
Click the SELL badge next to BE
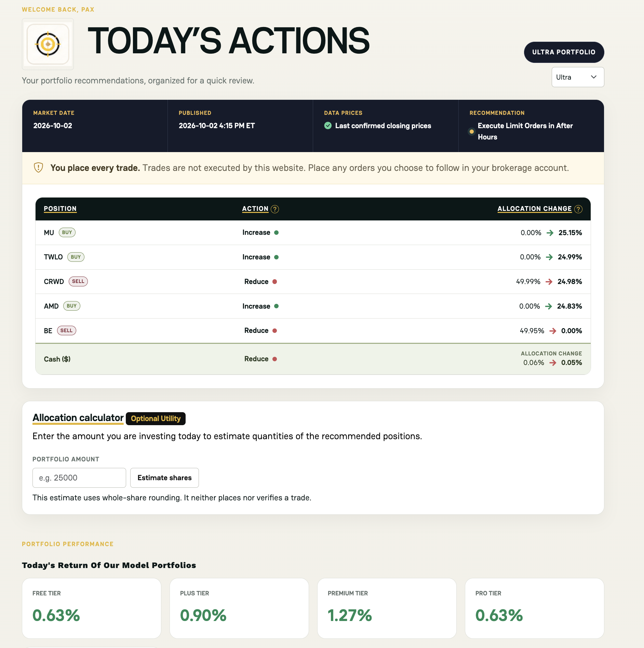point(67,330)
